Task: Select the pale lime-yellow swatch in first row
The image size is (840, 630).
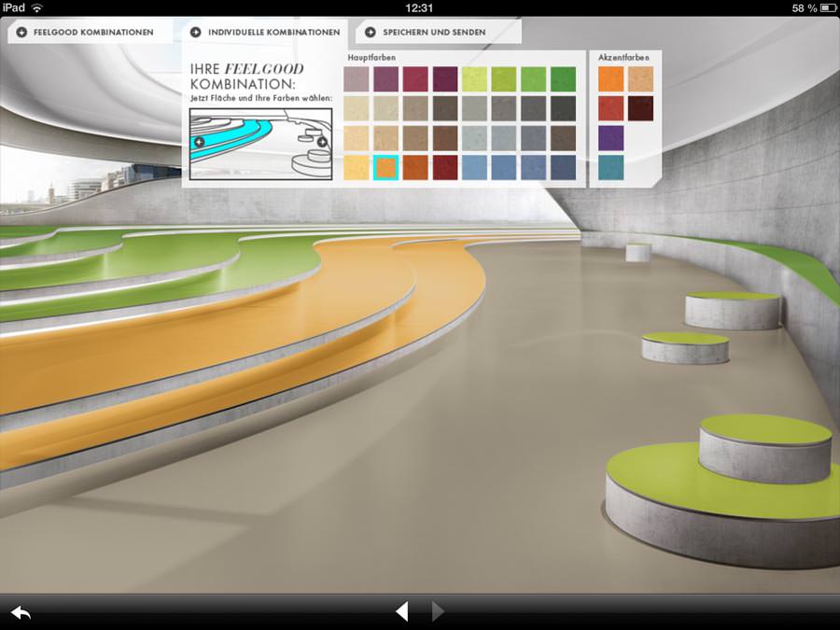Action: [x=475, y=79]
